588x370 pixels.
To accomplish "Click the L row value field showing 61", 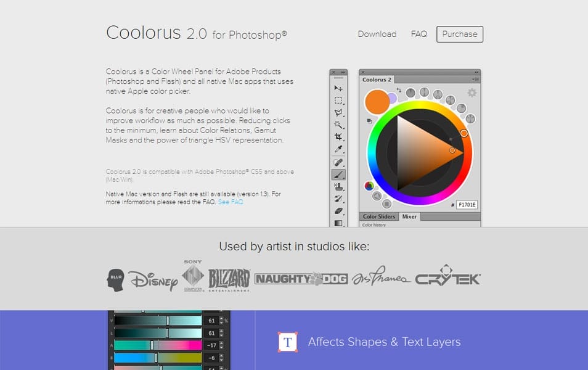I will pyautogui.click(x=211, y=333).
